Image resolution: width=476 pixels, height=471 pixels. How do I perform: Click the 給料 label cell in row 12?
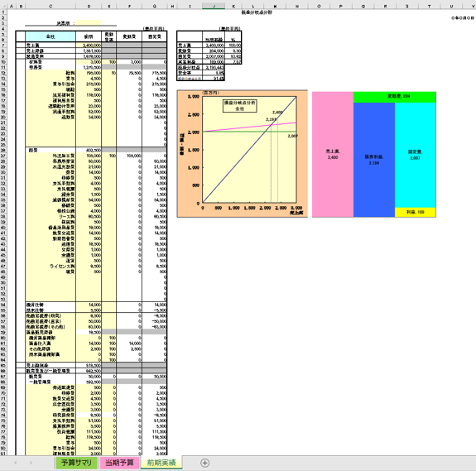click(50, 73)
